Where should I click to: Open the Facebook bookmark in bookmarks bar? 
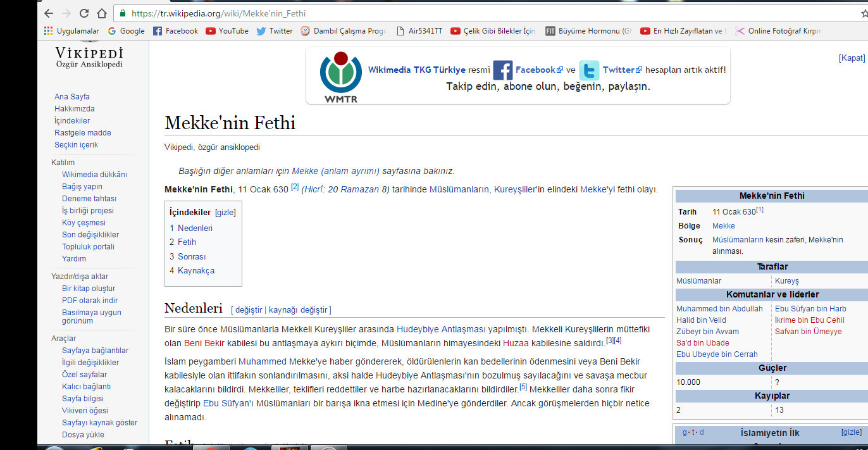(x=175, y=30)
